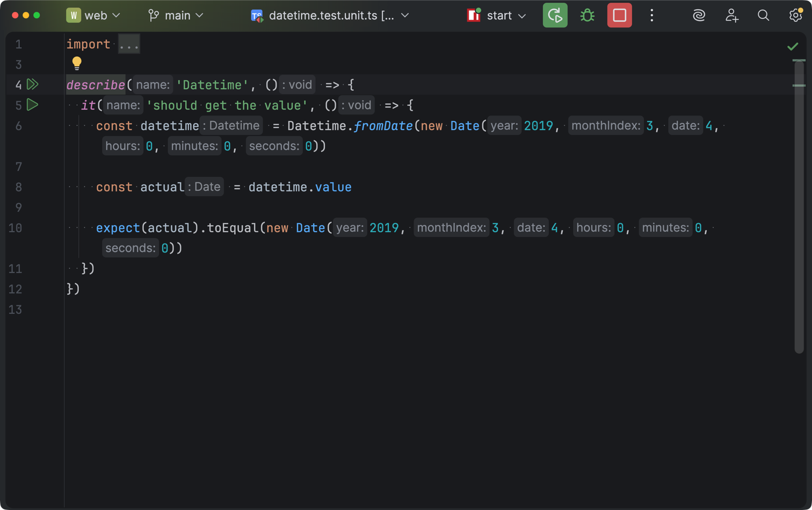This screenshot has width=812, height=510.
Task: Open the main branch popup
Action: 176,16
